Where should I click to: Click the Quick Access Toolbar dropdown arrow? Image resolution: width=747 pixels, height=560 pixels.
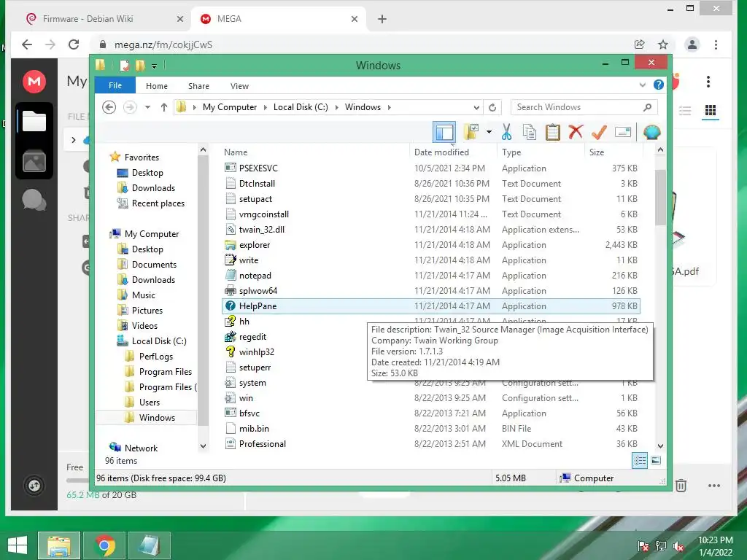pyautogui.click(x=155, y=66)
